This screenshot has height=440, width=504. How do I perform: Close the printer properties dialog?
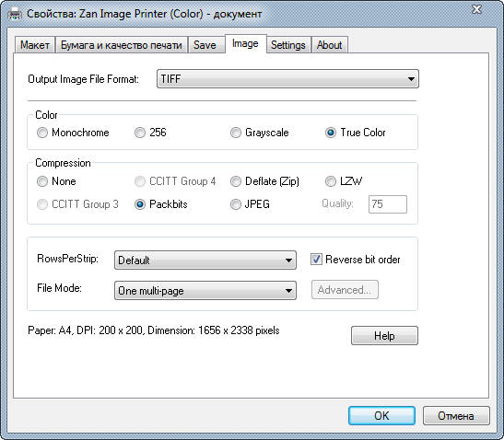pyautogui.click(x=477, y=9)
